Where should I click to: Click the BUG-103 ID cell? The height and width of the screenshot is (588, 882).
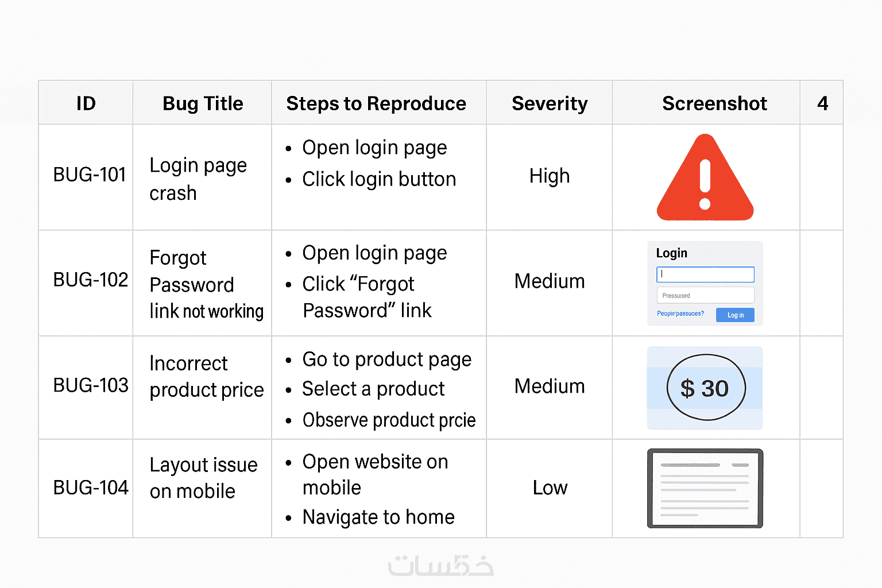point(90,385)
